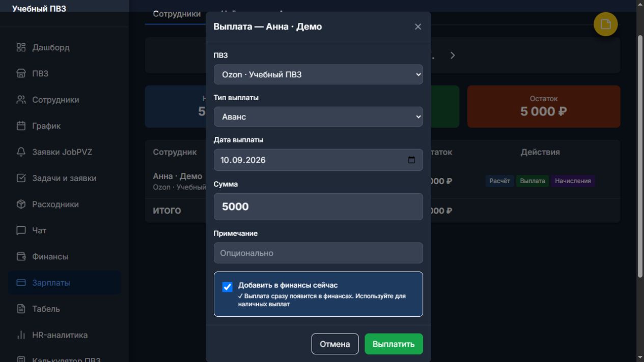Screen dimensions: 644x362
Task: Click the ПВЗ storefront icon in sidebar
Action: click(21, 74)
